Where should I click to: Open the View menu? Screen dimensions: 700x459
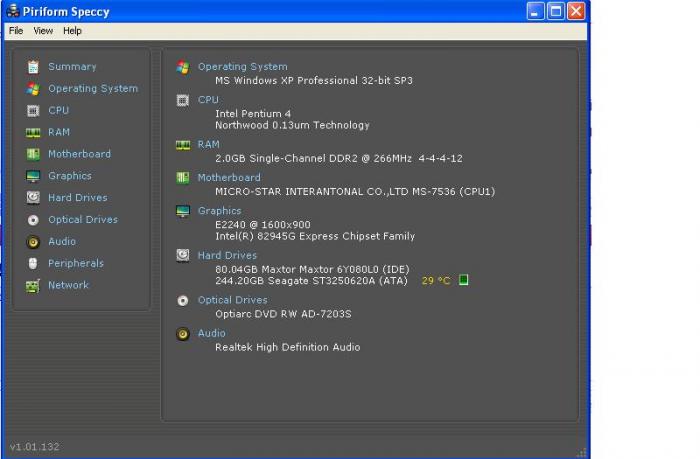pyautogui.click(x=43, y=31)
